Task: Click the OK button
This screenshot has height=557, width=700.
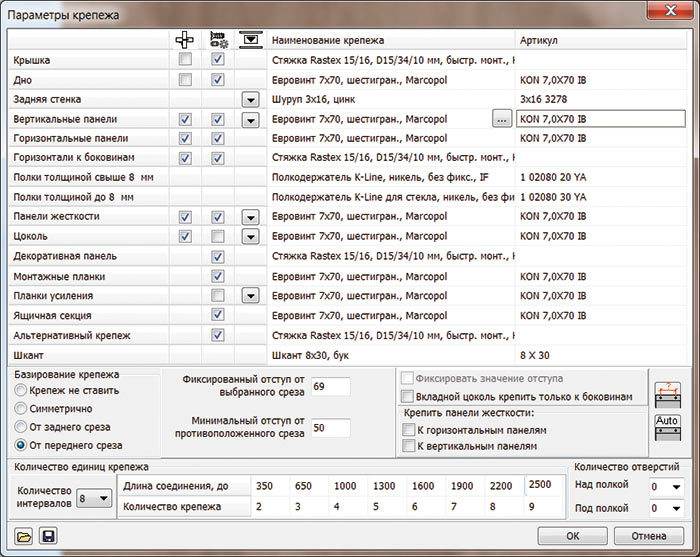Action: [572, 535]
